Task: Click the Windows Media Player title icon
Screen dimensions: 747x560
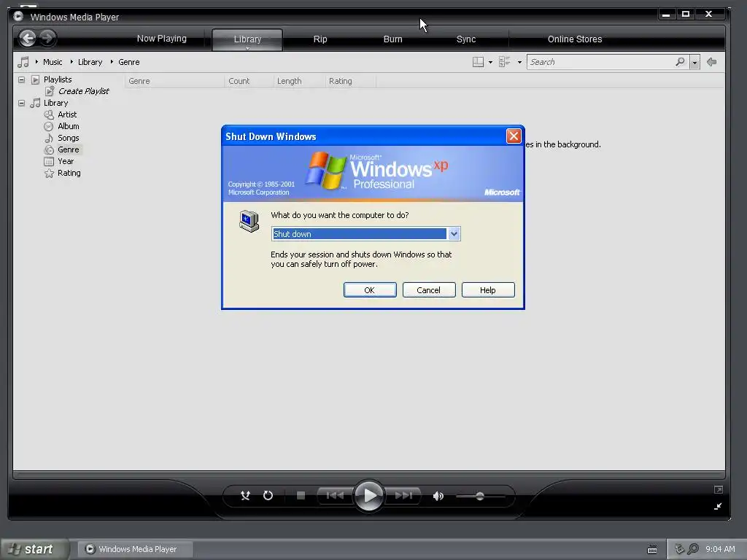Action: 18,17
